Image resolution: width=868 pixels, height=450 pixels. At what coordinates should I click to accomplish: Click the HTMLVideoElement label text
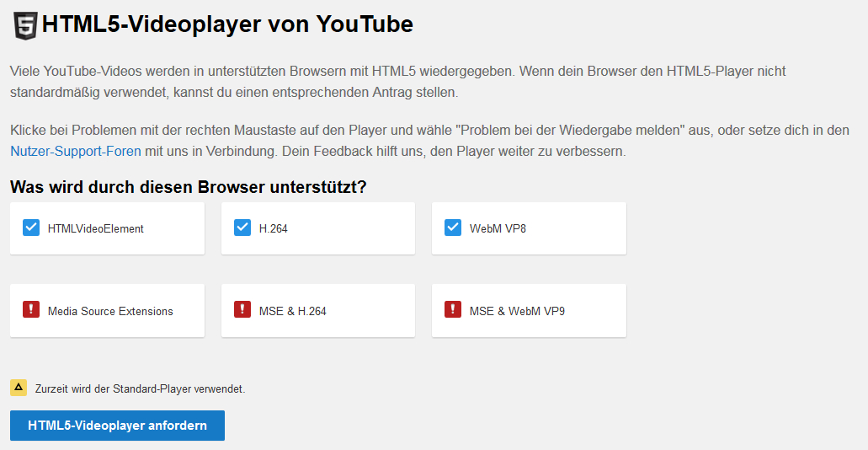click(x=96, y=228)
